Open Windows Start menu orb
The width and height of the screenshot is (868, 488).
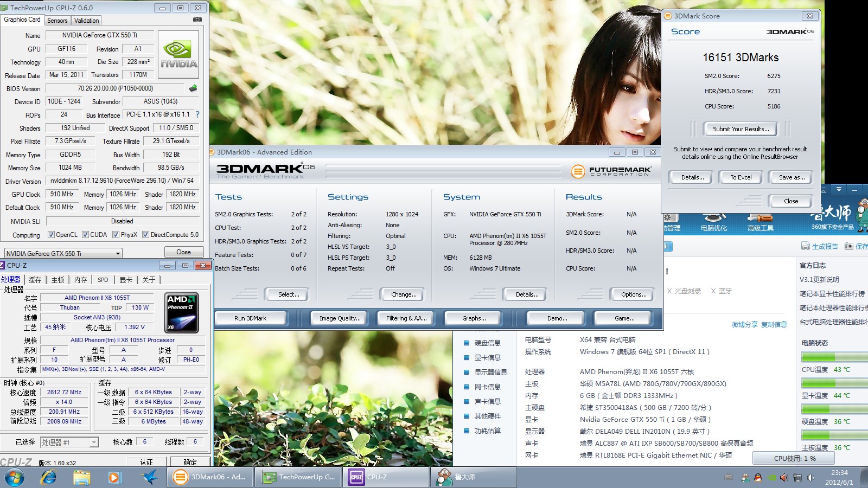pos(15,477)
